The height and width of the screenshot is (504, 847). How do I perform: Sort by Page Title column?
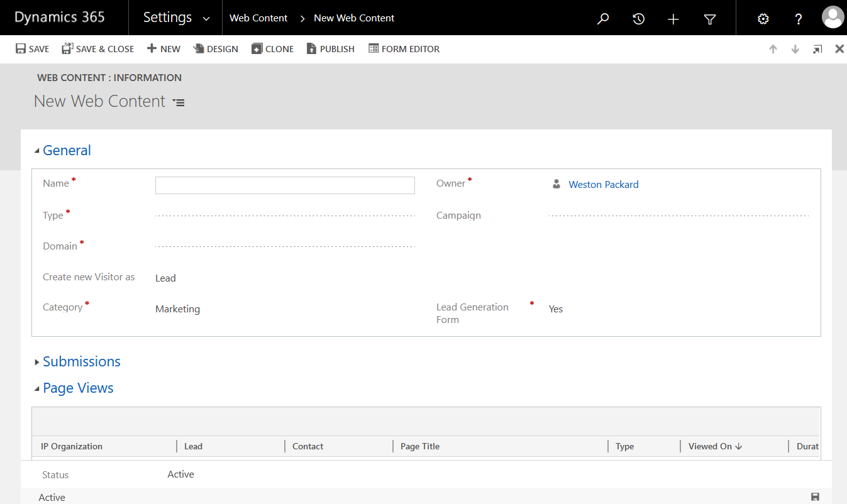pos(420,446)
